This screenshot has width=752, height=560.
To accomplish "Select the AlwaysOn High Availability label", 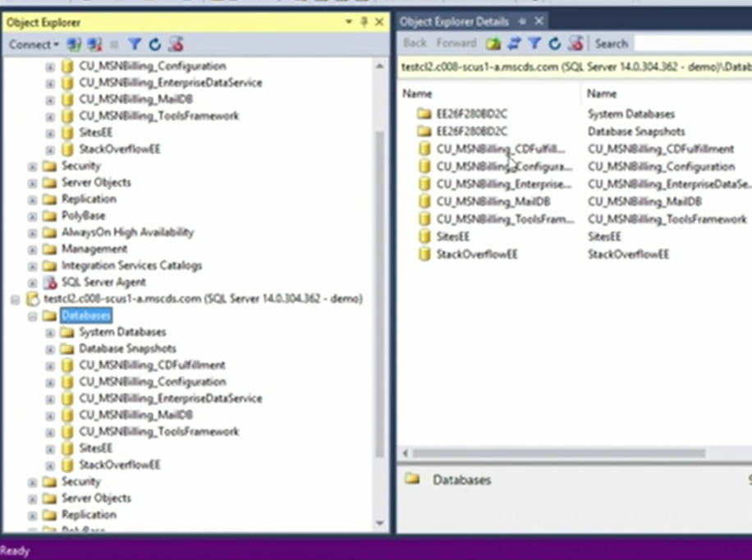I will point(127,232).
